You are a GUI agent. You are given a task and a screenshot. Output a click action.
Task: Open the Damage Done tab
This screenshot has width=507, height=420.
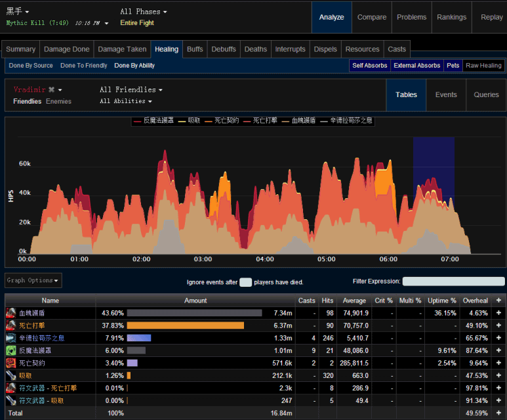click(x=67, y=49)
